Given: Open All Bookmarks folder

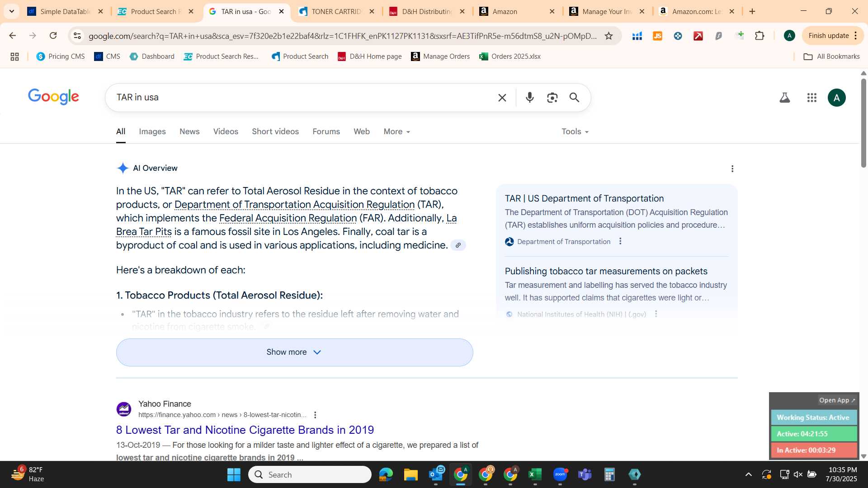Looking at the screenshot, I should pyautogui.click(x=831, y=56).
